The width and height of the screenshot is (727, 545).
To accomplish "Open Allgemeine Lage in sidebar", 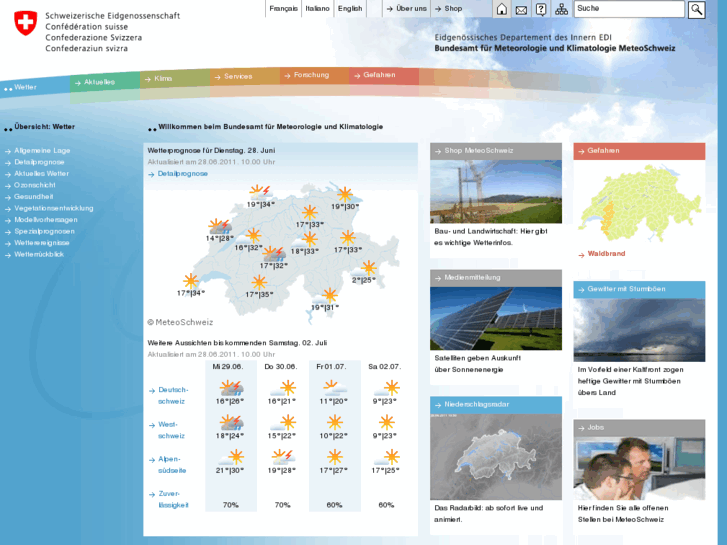I will (x=42, y=150).
